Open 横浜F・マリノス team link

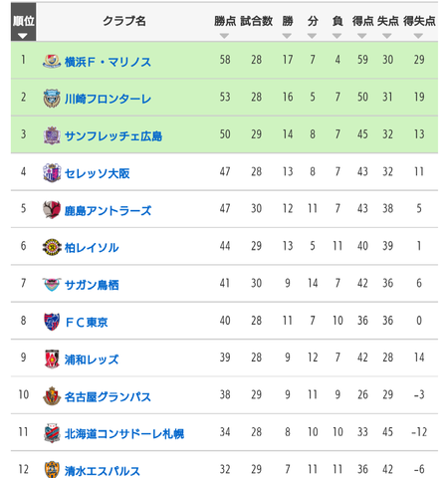(x=108, y=62)
